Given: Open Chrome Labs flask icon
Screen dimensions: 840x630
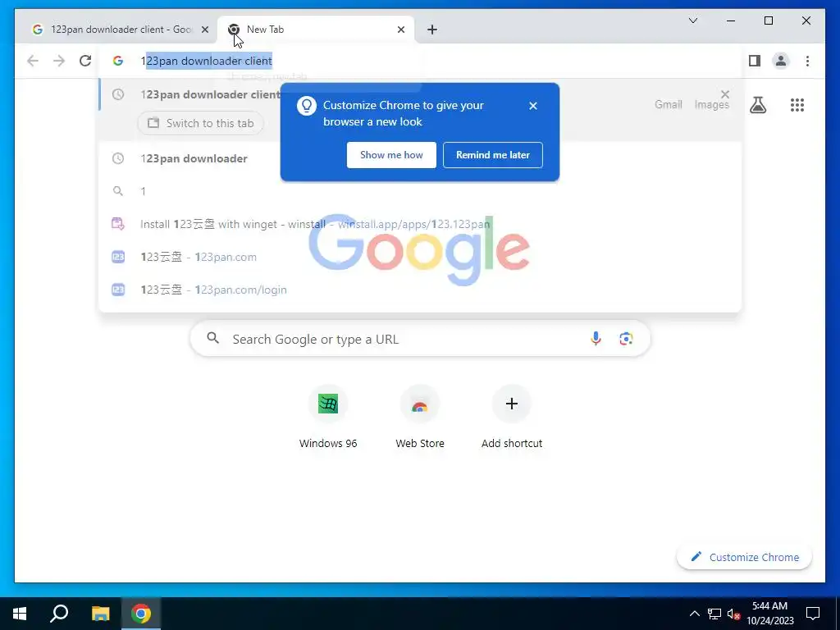Looking at the screenshot, I should point(757,105).
